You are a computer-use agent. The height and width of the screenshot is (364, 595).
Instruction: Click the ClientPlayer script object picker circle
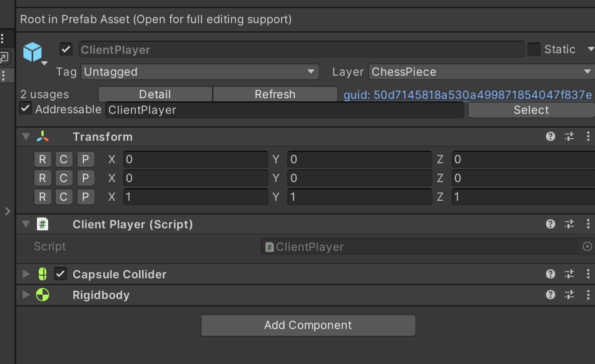tap(587, 246)
